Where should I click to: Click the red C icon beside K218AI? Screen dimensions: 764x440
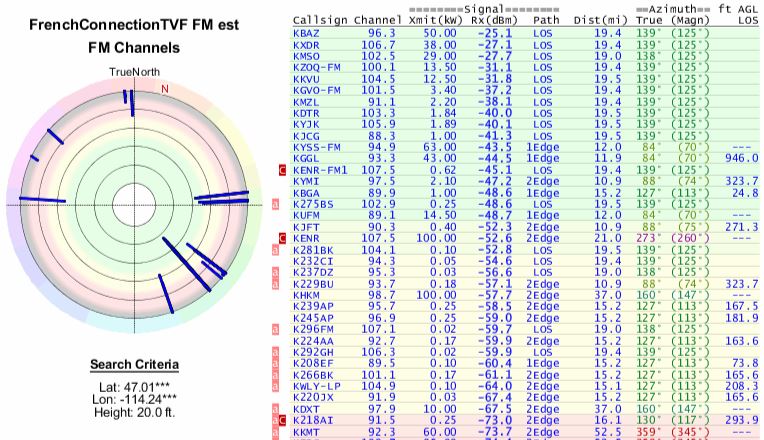pos(282,421)
